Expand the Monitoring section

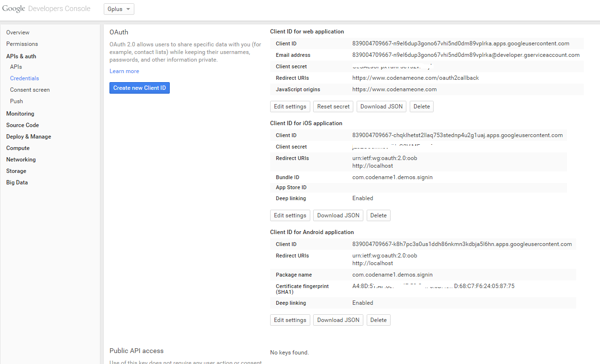[20, 114]
